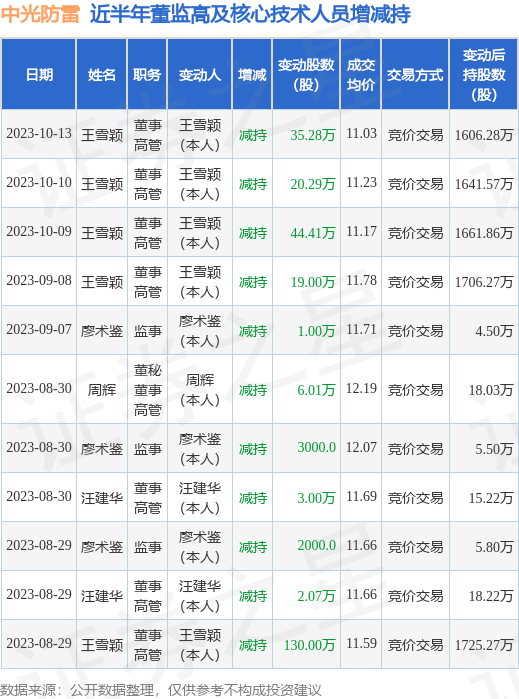The height and width of the screenshot is (699, 519).
Task: Click the name 周辉 in the name column
Action: pos(102,390)
